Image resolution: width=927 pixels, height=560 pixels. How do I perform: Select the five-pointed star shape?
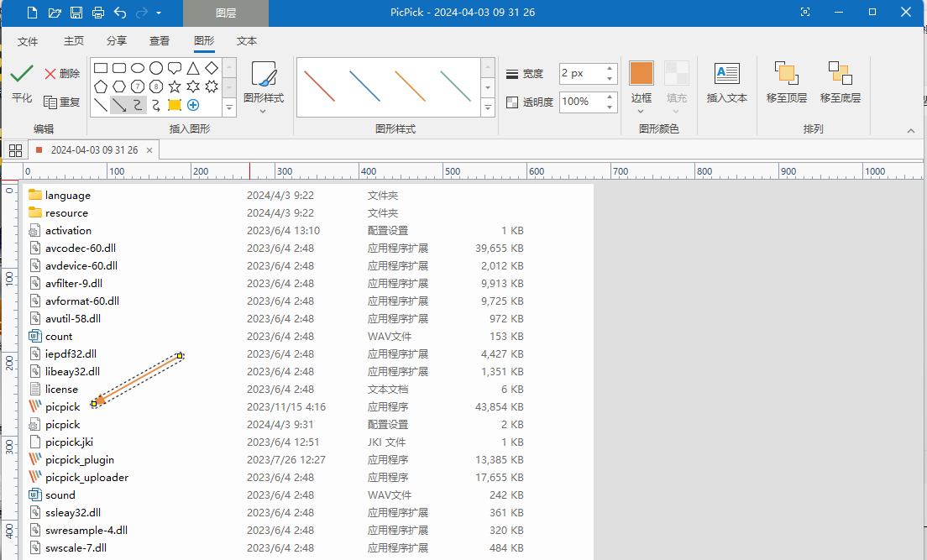pyautogui.click(x=175, y=87)
